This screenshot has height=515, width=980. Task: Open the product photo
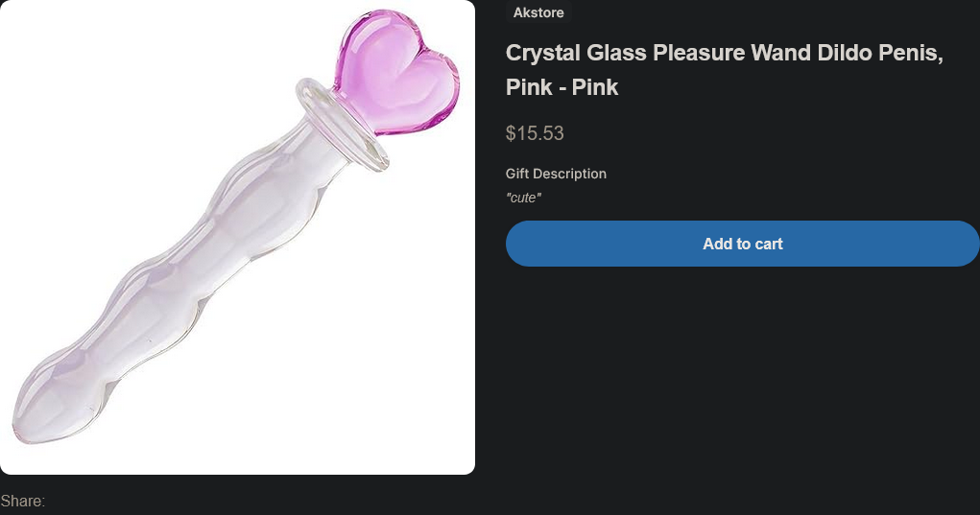coord(237,237)
